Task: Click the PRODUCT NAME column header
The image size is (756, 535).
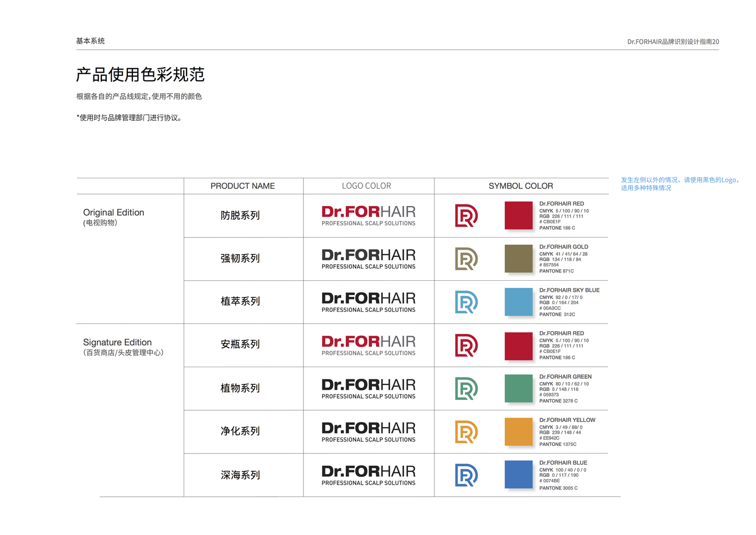Action: [x=242, y=186]
